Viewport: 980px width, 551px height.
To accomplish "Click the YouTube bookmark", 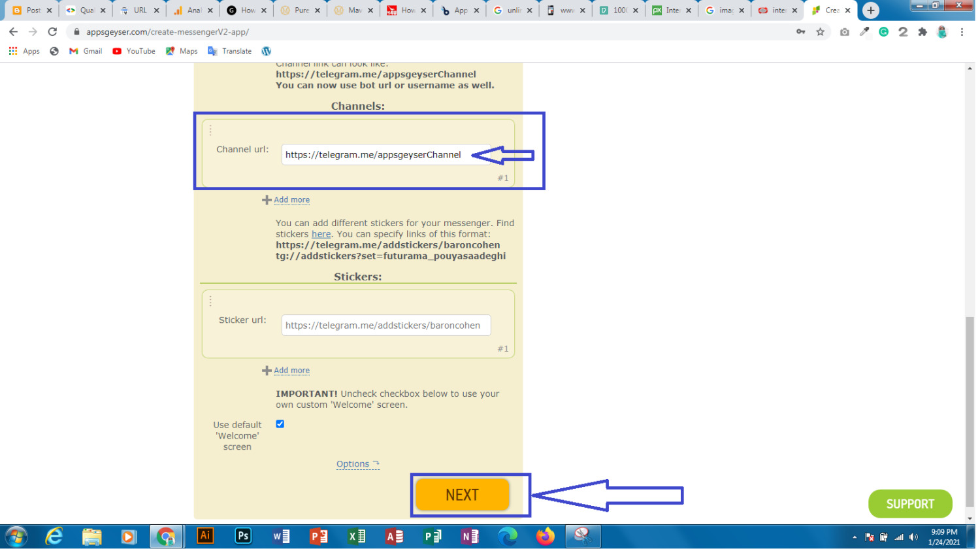I will 134,51.
